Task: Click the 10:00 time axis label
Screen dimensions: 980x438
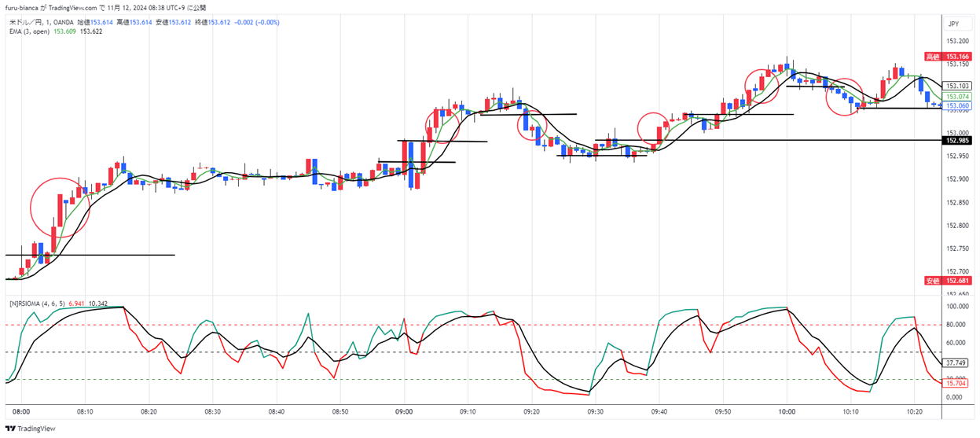Action: (787, 411)
